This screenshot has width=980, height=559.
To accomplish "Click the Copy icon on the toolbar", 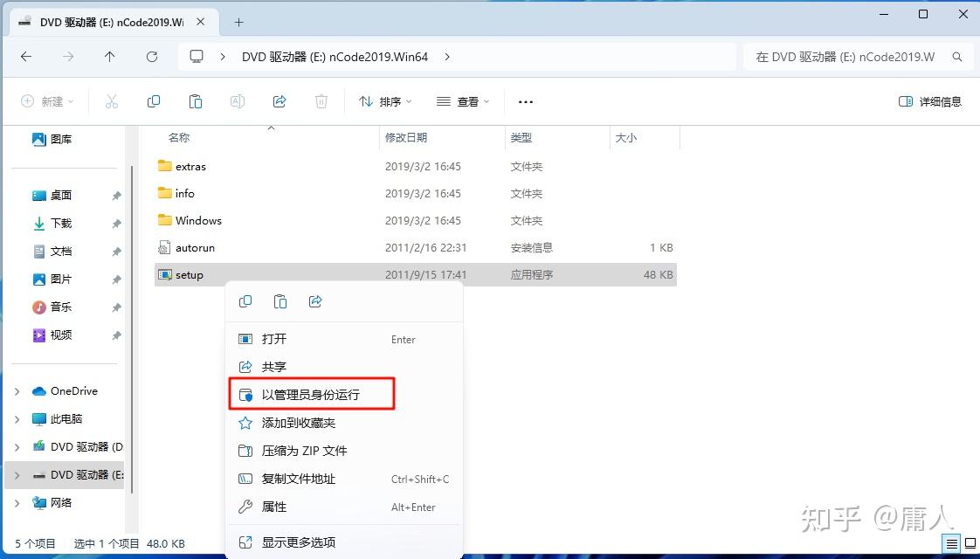I will point(154,101).
